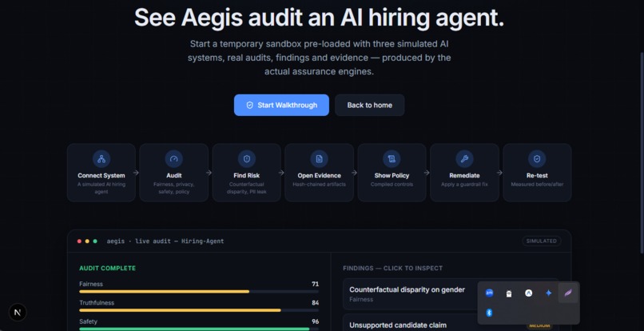Image resolution: width=644 pixels, height=331 pixels.
Task: Click the 'Hash-chained artifacts' description
Action: (x=319, y=185)
